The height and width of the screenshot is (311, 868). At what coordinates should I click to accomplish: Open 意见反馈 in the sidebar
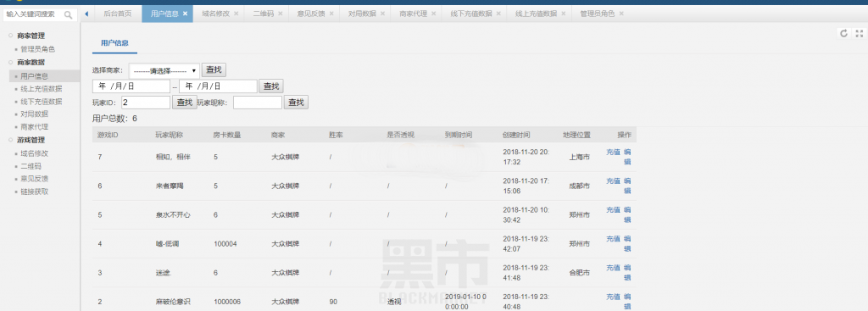click(34, 179)
